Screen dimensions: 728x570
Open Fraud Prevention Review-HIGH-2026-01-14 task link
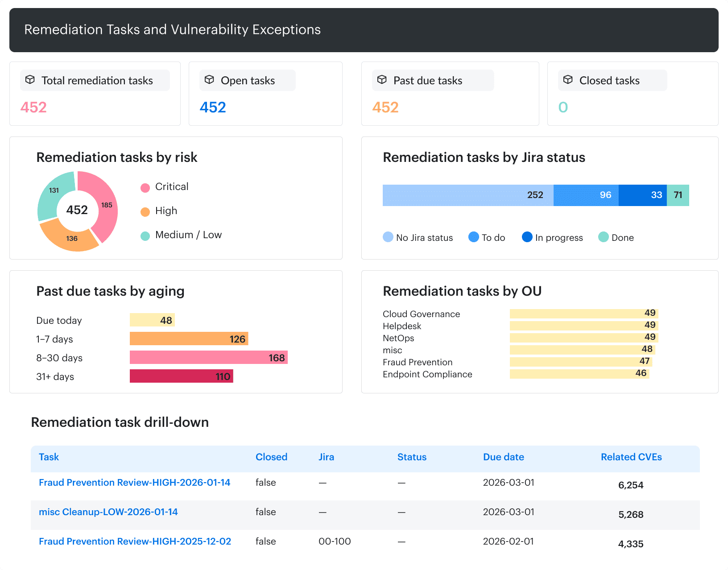pyautogui.click(x=134, y=483)
